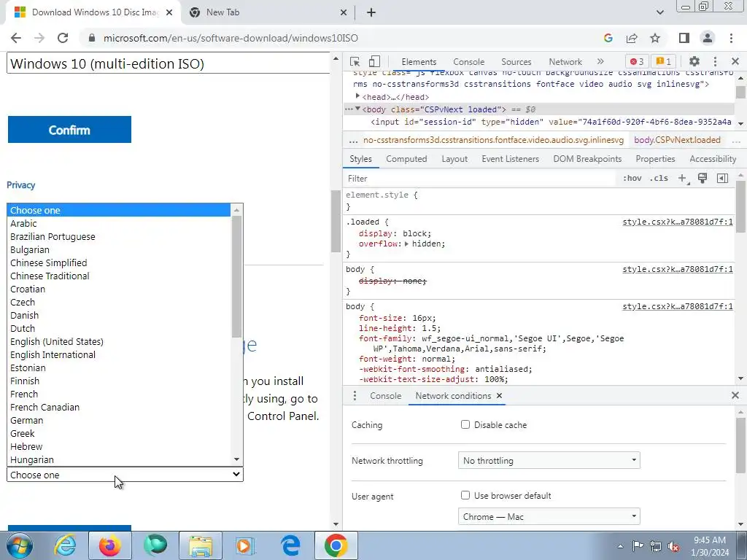Viewport: 747px width, 560px height.
Task: Enable Disable cache checkbox
Action: click(465, 424)
